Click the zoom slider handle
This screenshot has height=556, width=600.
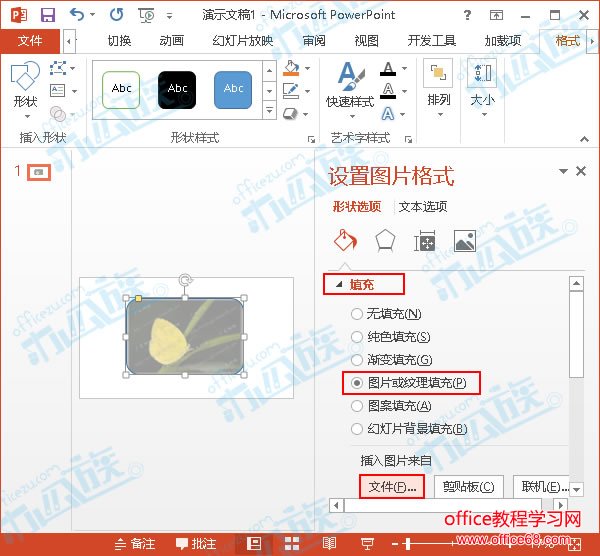click(x=408, y=544)
